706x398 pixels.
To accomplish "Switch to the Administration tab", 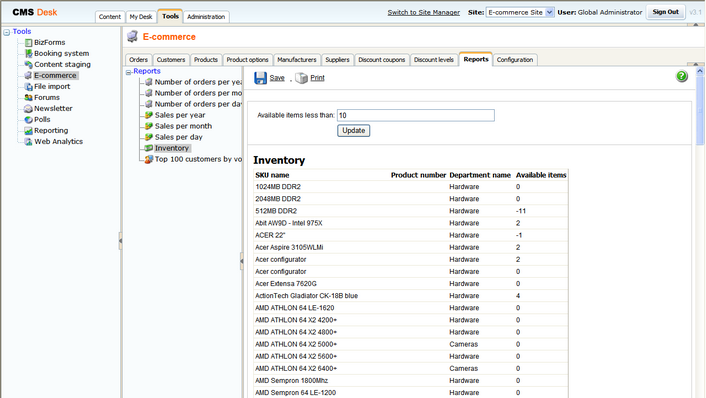I will click(x=206, y=17).
